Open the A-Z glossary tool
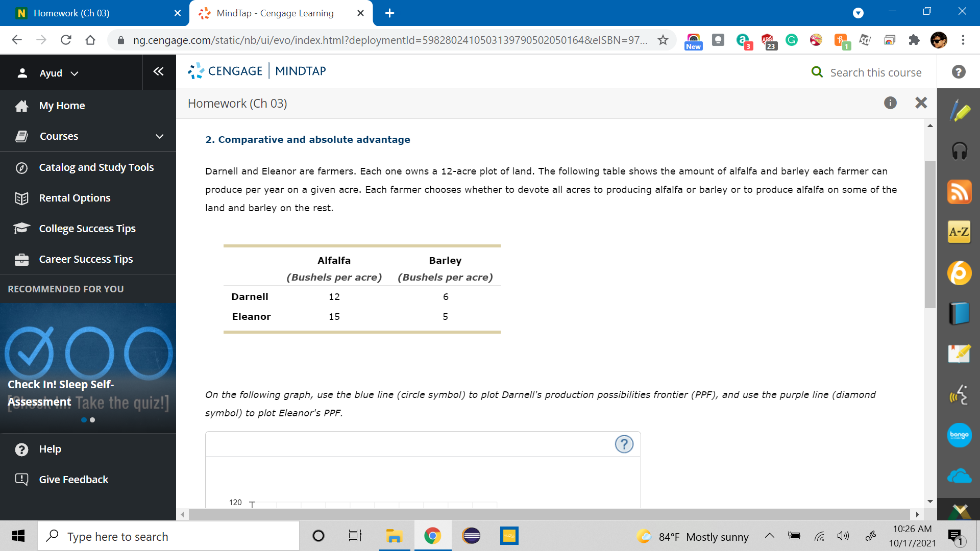The width and height of the screenshot is (980, 551). 959,232
